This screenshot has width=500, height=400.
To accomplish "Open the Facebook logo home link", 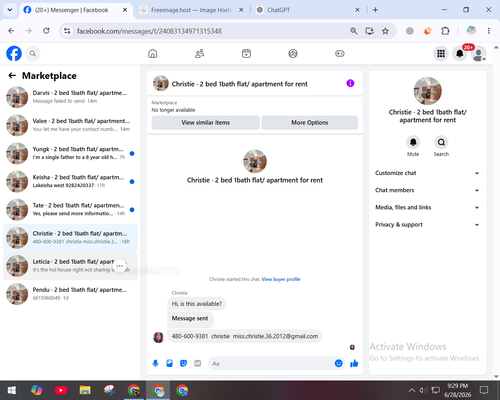I will pos(14,53).
